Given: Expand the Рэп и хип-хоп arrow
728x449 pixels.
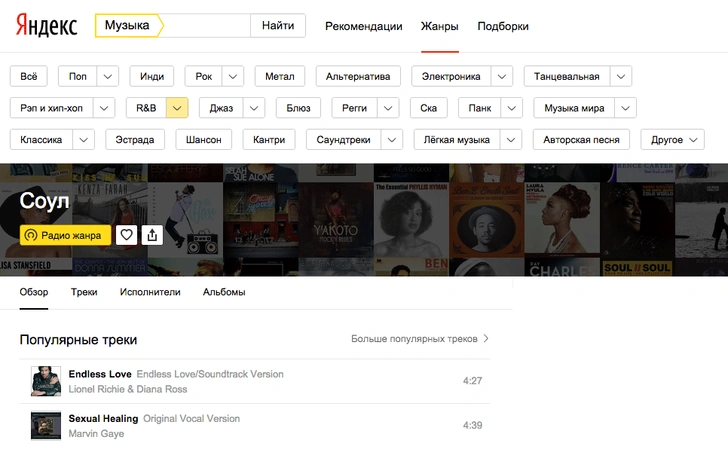Looking at the screenshot, I should coord(104,108).
